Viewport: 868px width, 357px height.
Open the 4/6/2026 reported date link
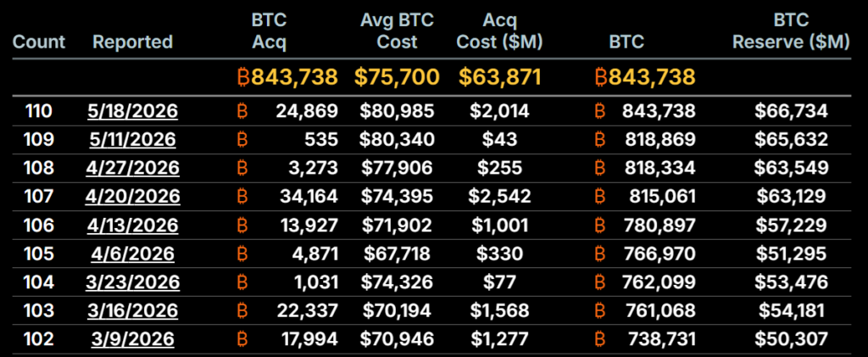click(x=133, y=254)
